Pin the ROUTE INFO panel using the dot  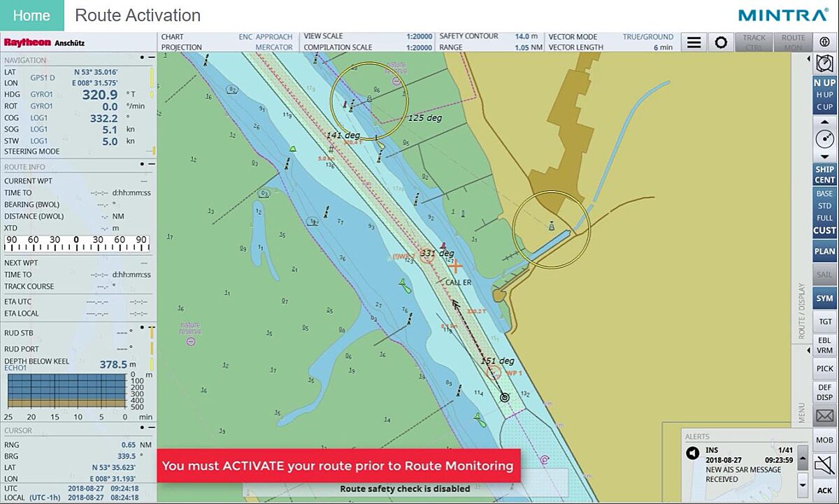click(x=142, y=164)
